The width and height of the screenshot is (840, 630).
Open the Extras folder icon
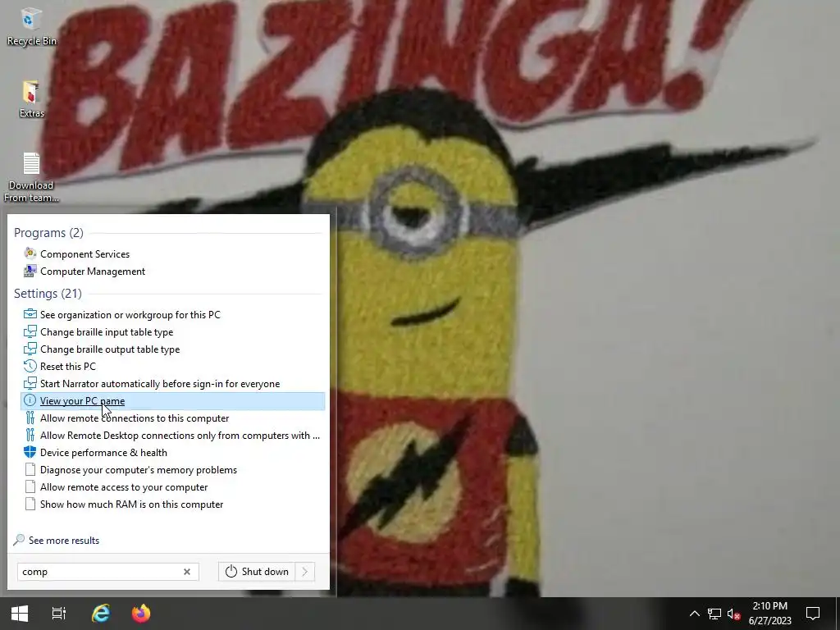tap(31, 99)
